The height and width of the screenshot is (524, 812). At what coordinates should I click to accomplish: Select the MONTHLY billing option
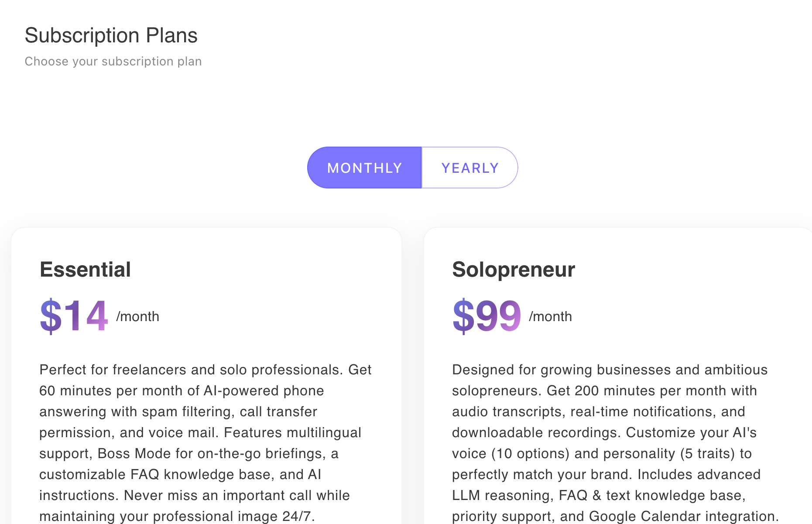pos(365,168)
